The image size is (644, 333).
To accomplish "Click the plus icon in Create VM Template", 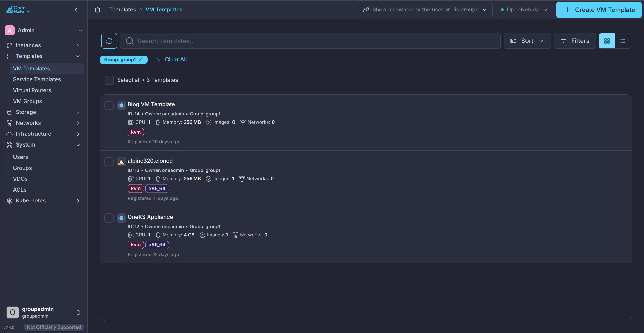I will coord(567,10).
